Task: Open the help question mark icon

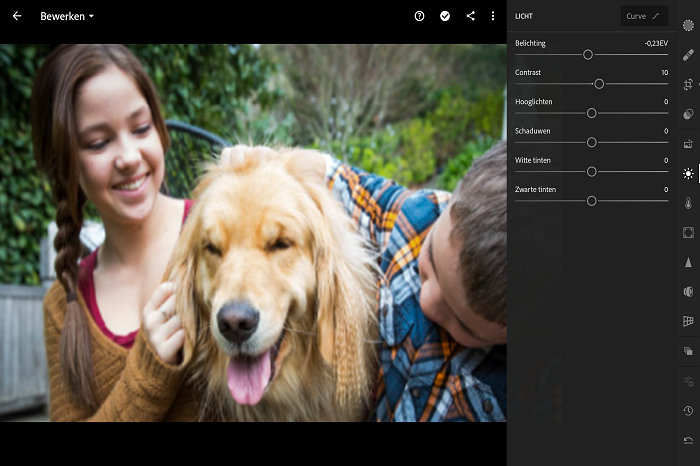Action: tap(419, 16)
